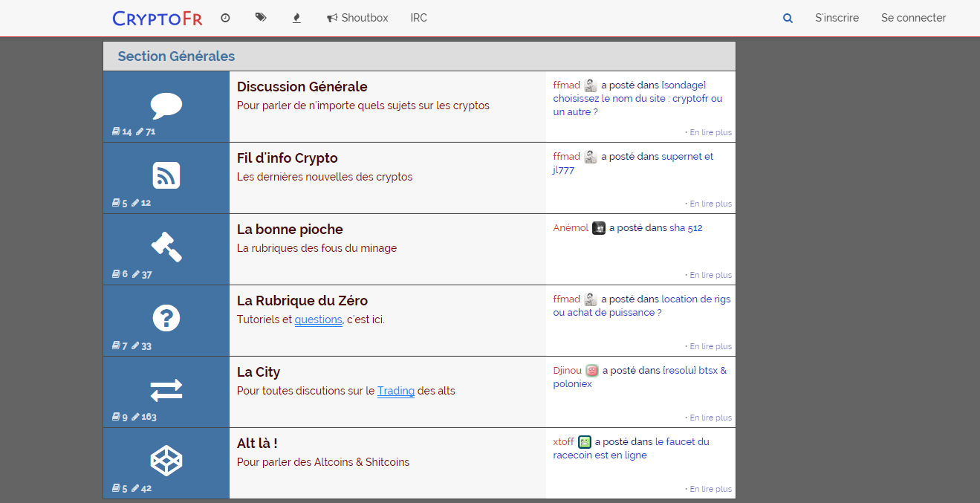Screen dimensions: 980x503
Task: Click the speech bubble category icon
Action: point(166,106)
